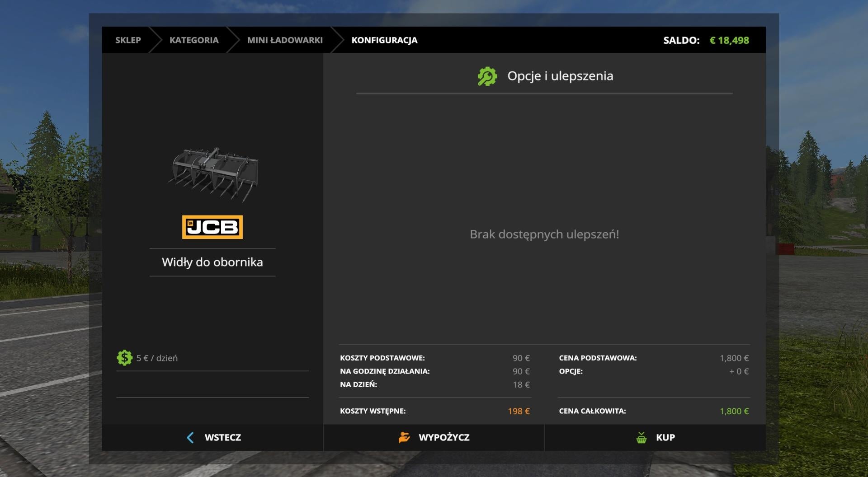Go to the SKLEP breadcrumb
Screen dimensions: 868x477
[128, 40]
